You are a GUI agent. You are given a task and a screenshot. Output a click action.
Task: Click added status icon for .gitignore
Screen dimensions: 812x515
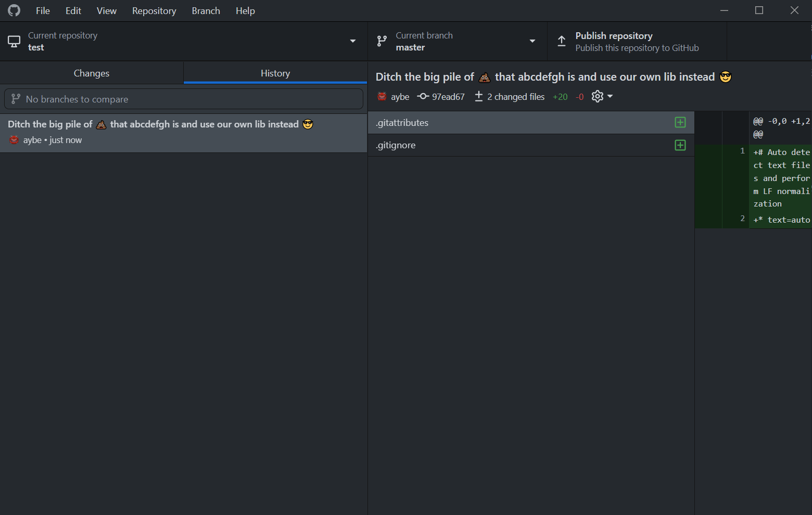coord(680,145)
